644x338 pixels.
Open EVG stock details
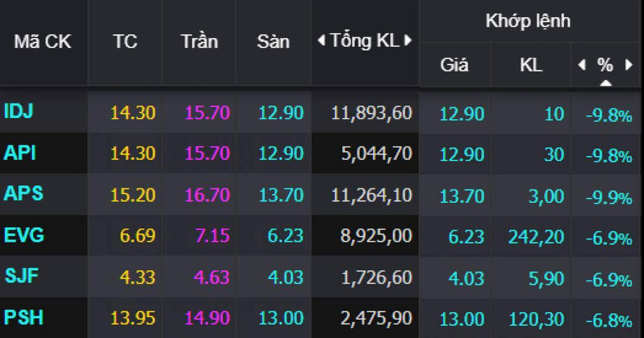point(24,236)
